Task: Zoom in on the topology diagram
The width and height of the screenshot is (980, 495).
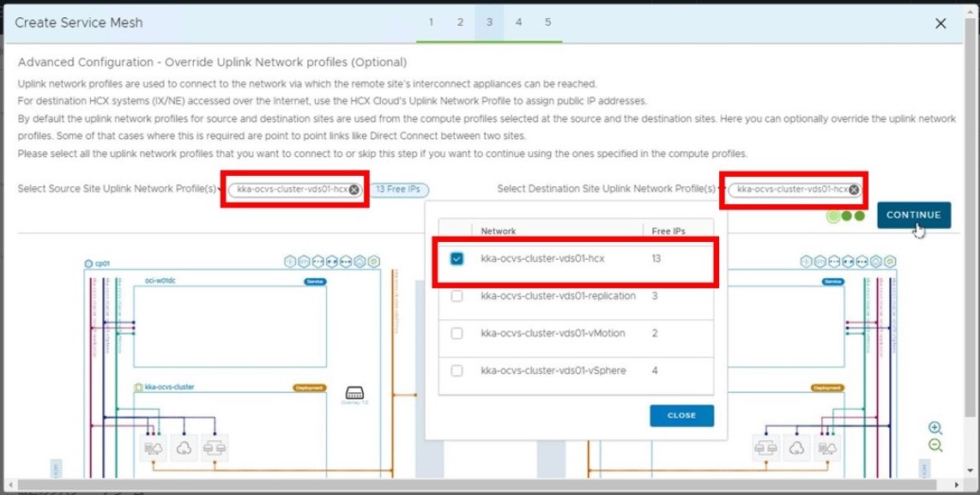Action: [935, 428]
